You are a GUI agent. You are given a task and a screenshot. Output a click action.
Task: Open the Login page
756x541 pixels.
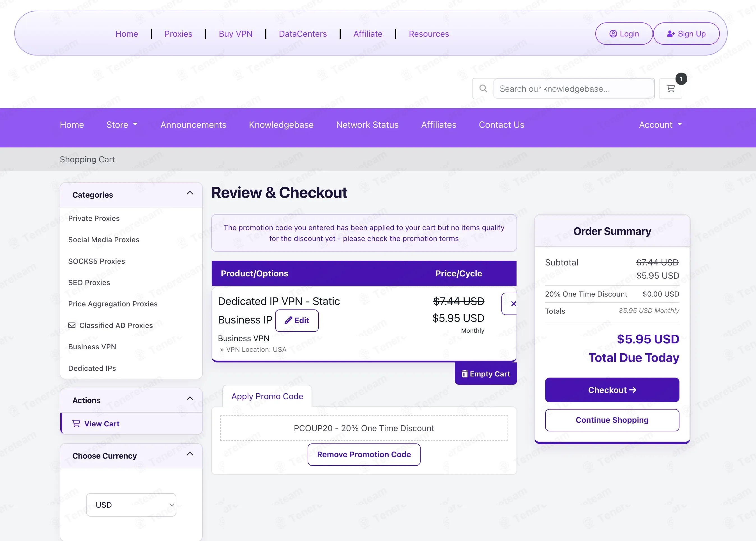pyautogui.click(x=624, y=34)
